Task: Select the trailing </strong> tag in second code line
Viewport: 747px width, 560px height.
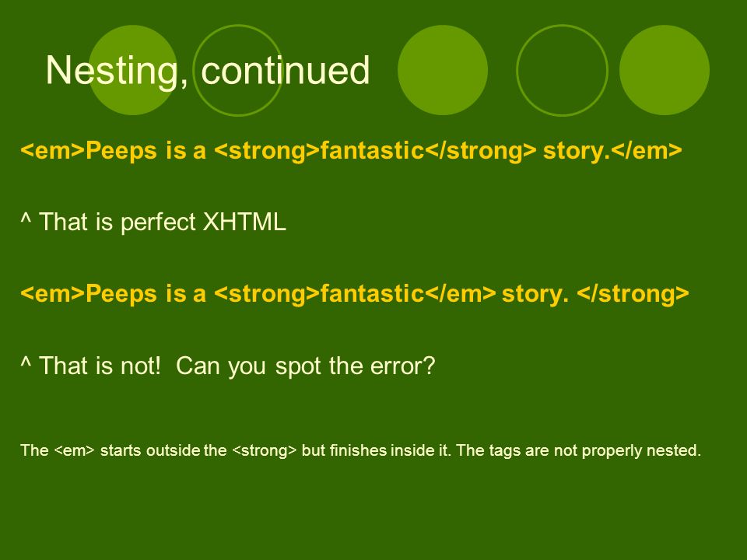Action: pos(633,293)
